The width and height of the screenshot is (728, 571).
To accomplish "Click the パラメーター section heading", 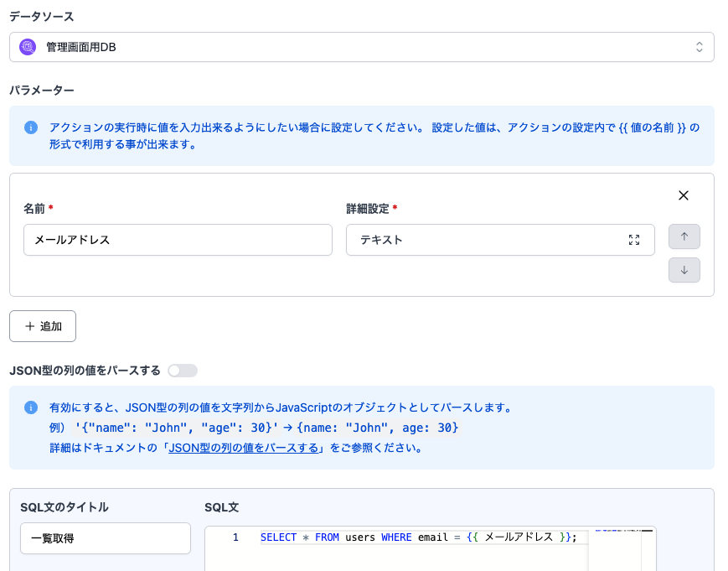I will click(42, 90).
